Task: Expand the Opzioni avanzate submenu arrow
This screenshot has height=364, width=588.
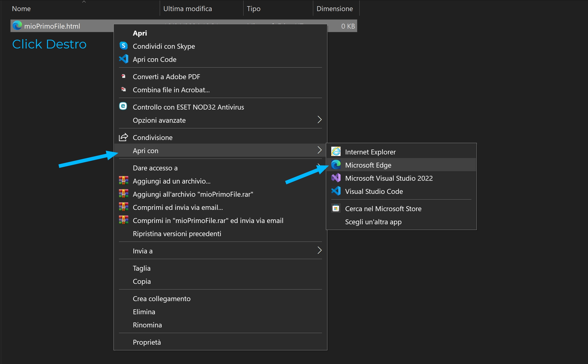Action: 319,120
